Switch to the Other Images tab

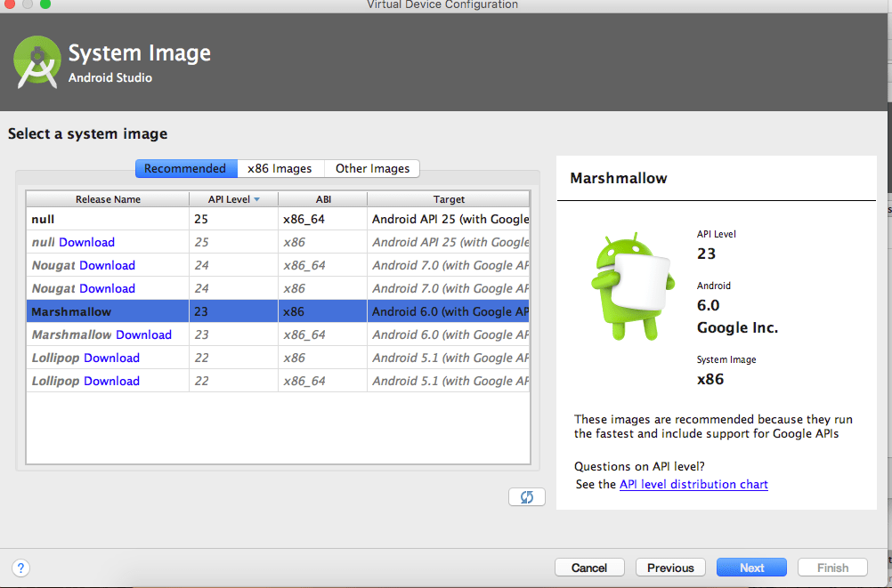[372, 168]
